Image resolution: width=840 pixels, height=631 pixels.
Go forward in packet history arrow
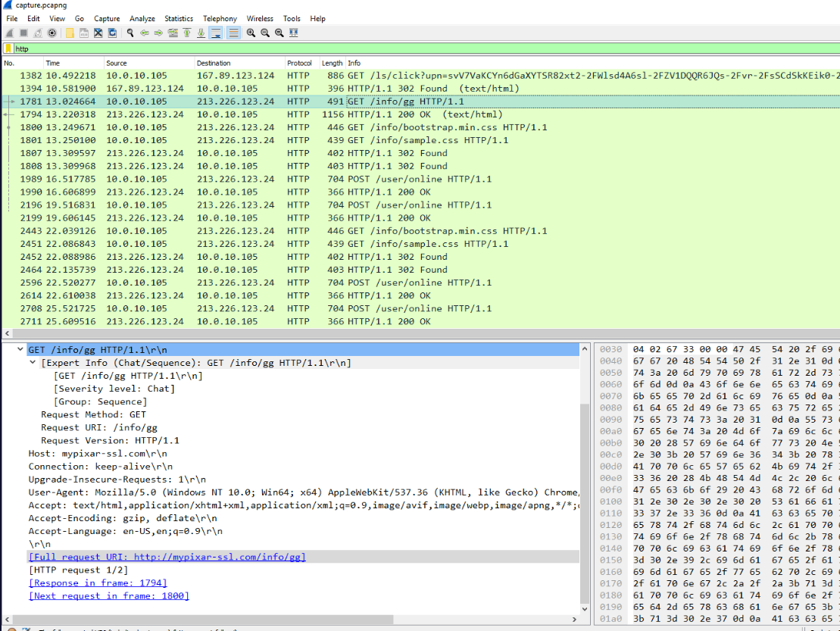[x=158, y=33]
